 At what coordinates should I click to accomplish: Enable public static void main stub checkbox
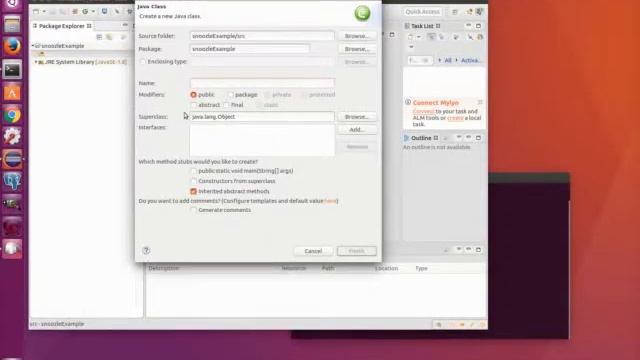point(194,171)
